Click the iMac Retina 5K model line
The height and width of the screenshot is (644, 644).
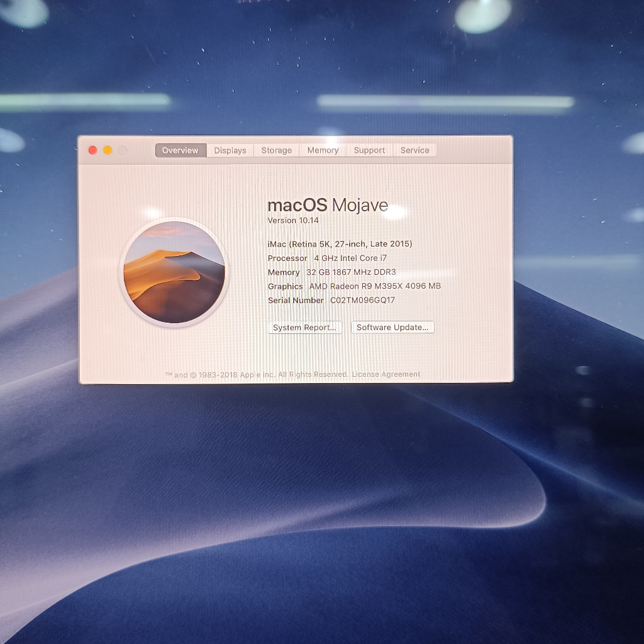coord(340,244)
